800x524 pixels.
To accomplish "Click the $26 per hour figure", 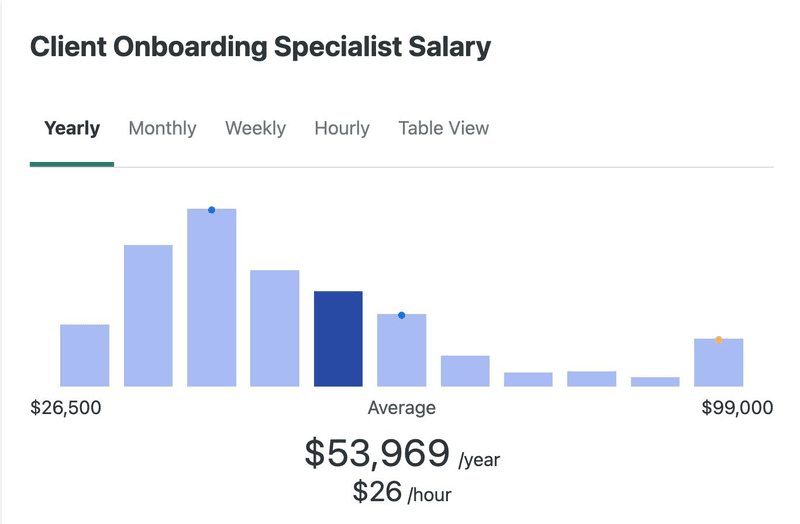I will point(376,492).
